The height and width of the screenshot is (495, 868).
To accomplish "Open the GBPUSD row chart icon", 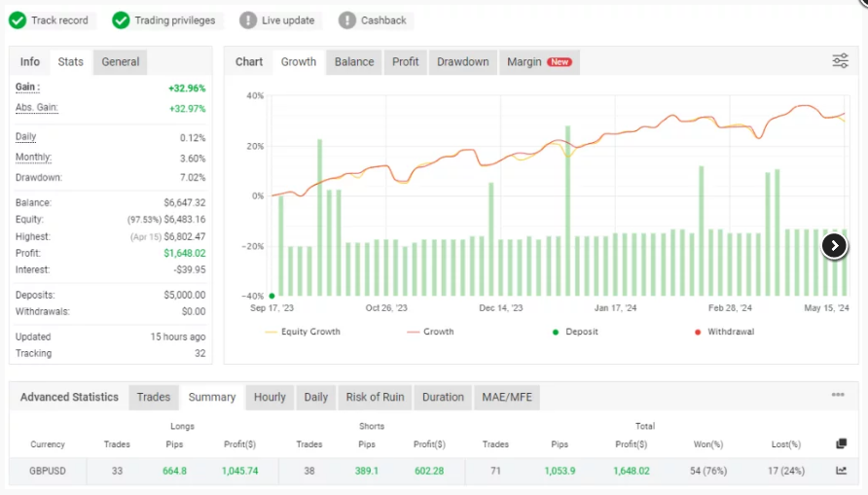I will 842,471.
